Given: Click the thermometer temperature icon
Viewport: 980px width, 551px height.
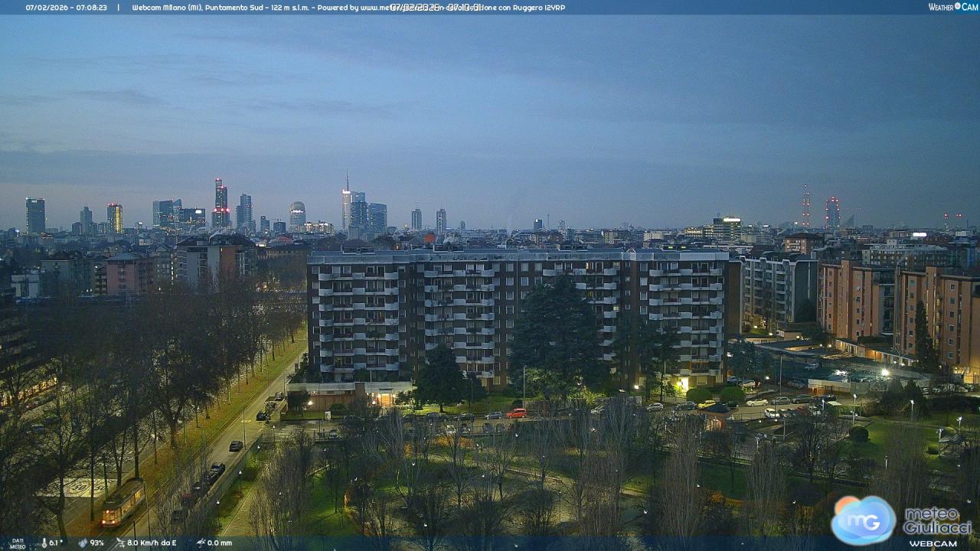Looking at the screenshot, I should tap(43, 543).
